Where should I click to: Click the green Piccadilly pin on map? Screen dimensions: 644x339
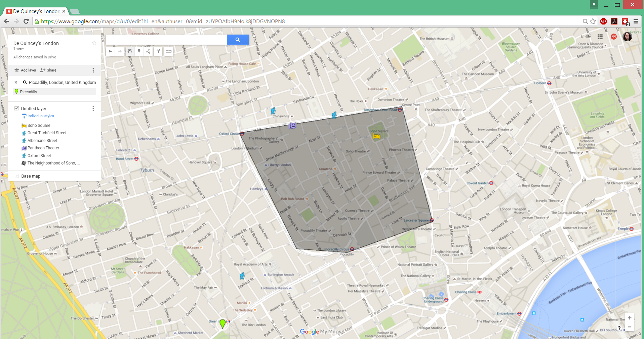tap(222, 324)
